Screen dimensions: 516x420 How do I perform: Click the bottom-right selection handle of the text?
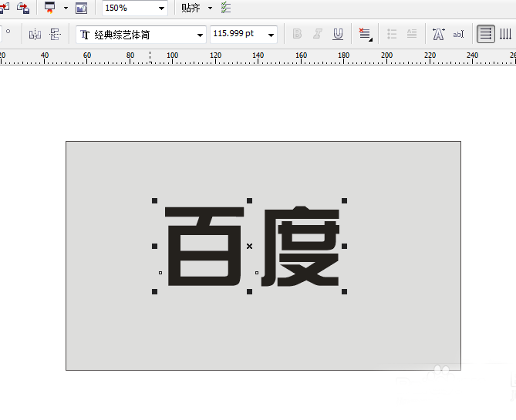click(x=344, y=292)
